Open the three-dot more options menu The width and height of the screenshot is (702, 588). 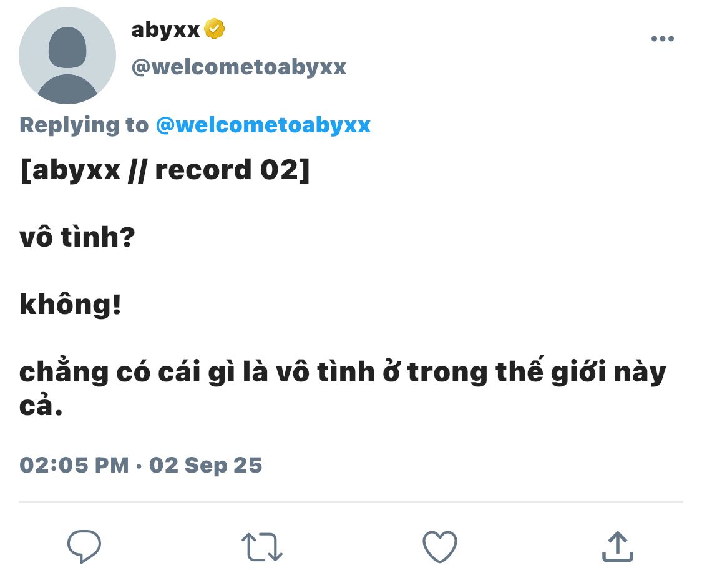click(x=663, y=39)
